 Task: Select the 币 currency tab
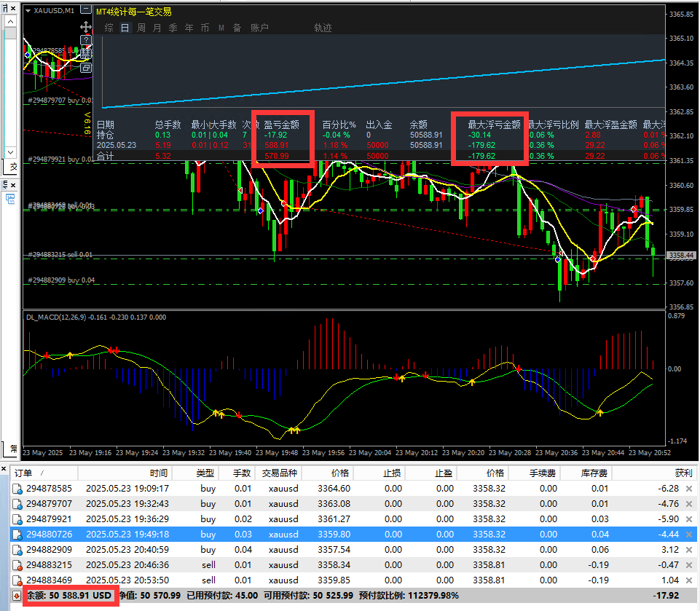(205, 28)
